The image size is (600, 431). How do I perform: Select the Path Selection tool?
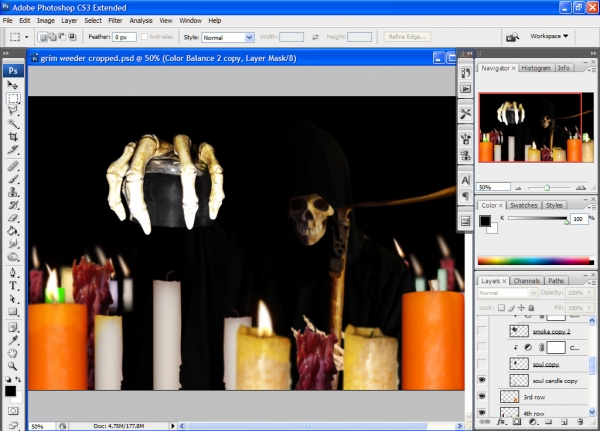click(x=13, y=299)
